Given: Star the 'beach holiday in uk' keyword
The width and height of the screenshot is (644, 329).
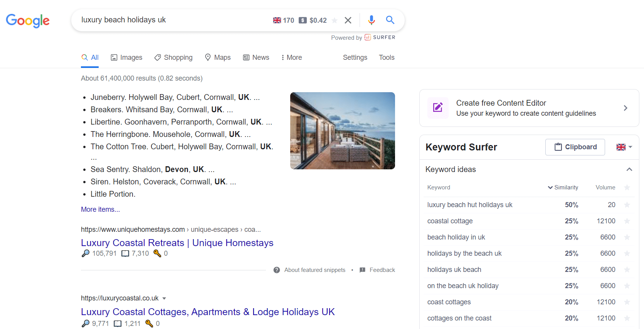Looking at the screenshot, I should 627,237.
